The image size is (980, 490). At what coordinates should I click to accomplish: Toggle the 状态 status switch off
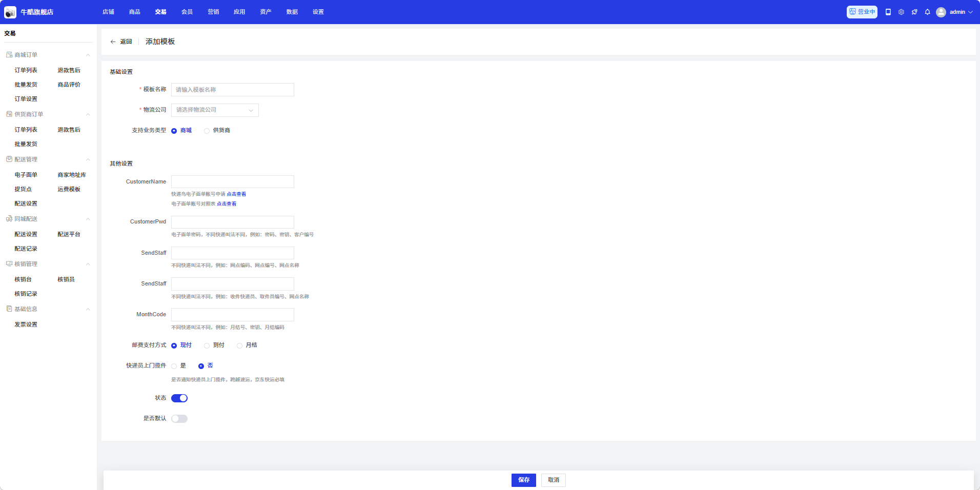[x=179, y=398]
